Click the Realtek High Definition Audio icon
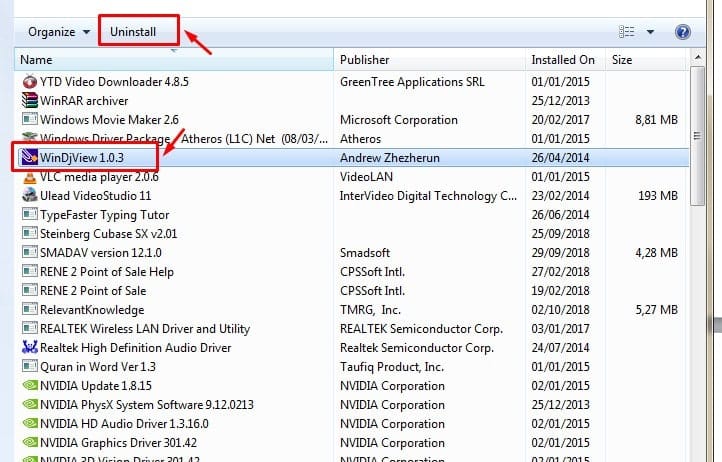 click(29, 347)
